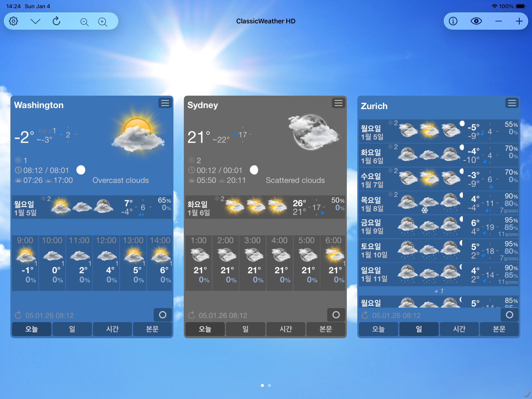
Task: Open the Zurich card hamburger menu
Action: tap(512, 103)
